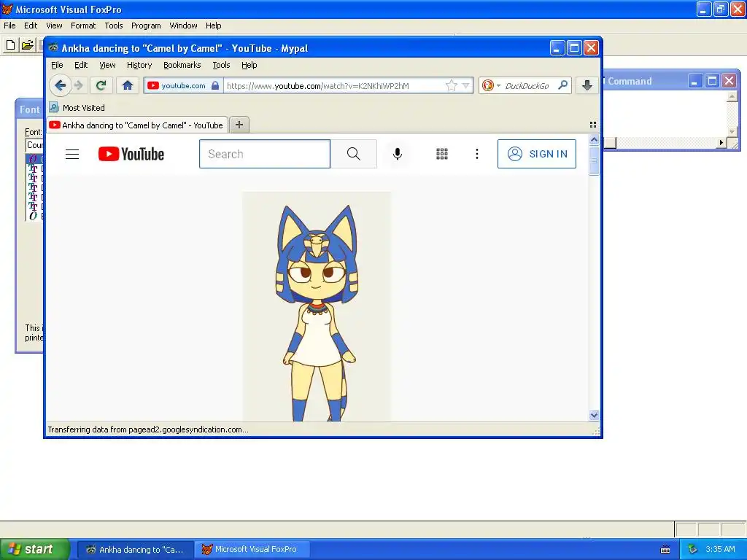The height and width of the screenshot is (560, 747).
Task: Click the Font dialog title bar
Action: click(x=29, y=109)
